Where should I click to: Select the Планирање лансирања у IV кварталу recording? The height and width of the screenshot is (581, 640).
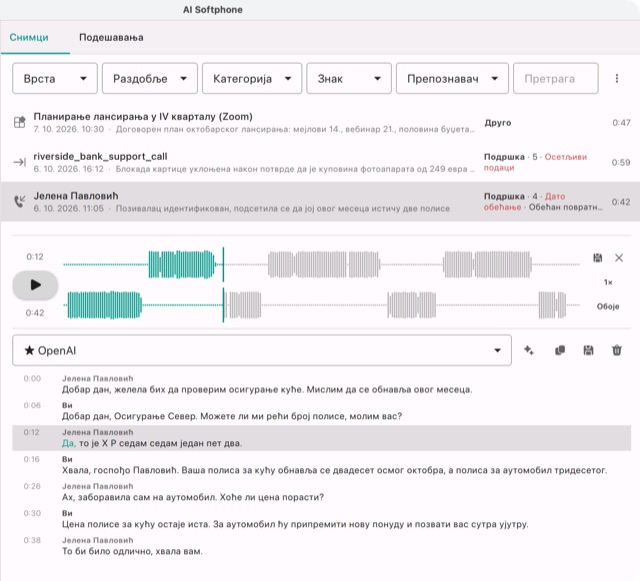(x=320, y=122)
